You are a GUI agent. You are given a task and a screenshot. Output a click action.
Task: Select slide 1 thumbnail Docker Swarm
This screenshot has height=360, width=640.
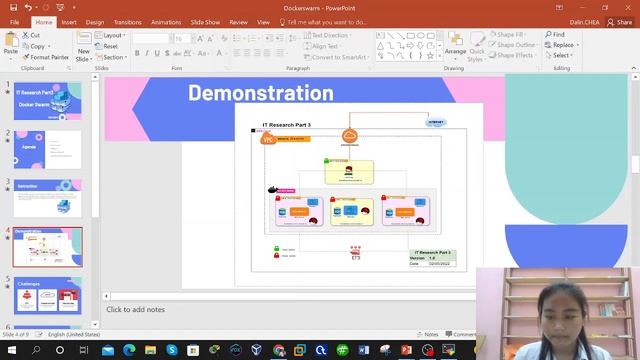(48, 101)
